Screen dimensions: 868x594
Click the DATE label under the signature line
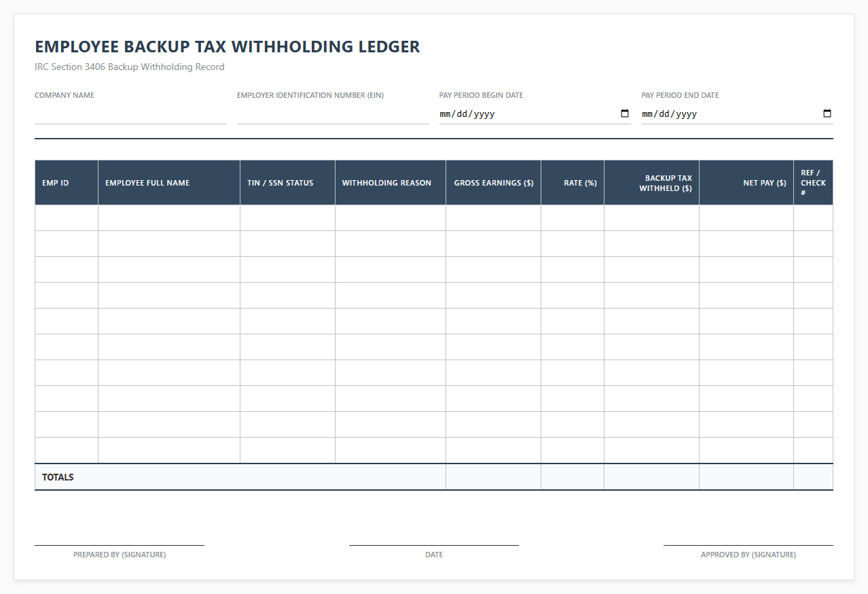(x=434, y=555)
